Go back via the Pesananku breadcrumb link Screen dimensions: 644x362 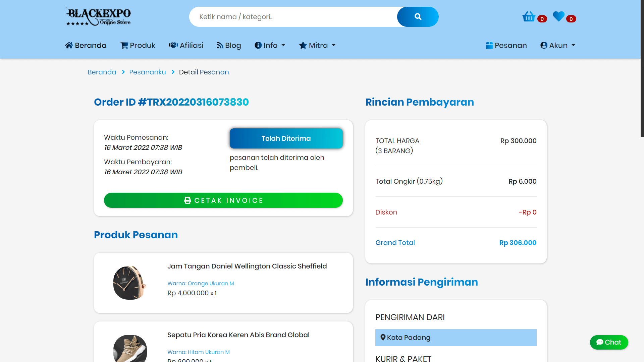pos(148,72)
